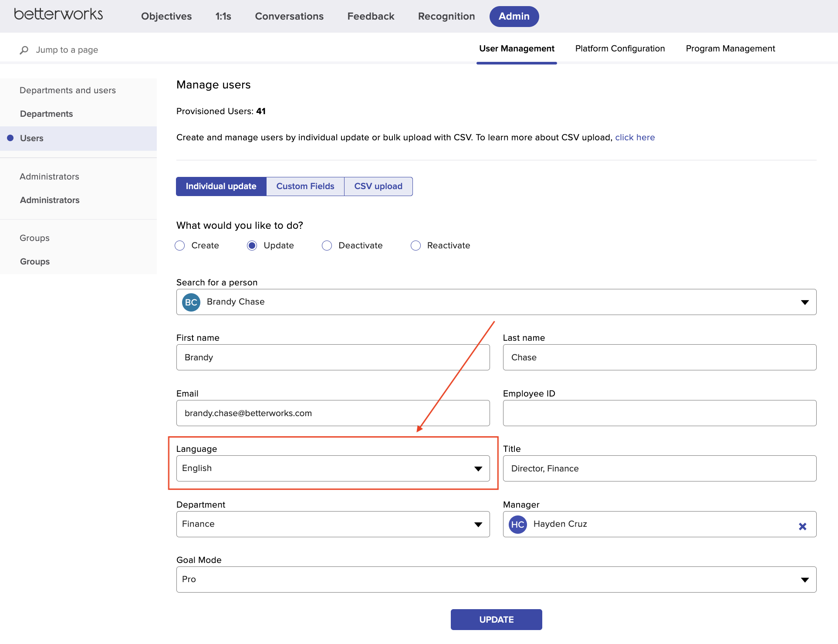Screen dimensions: 838x644
Task: Open the Department dropdown
Action: coord(478,524)
